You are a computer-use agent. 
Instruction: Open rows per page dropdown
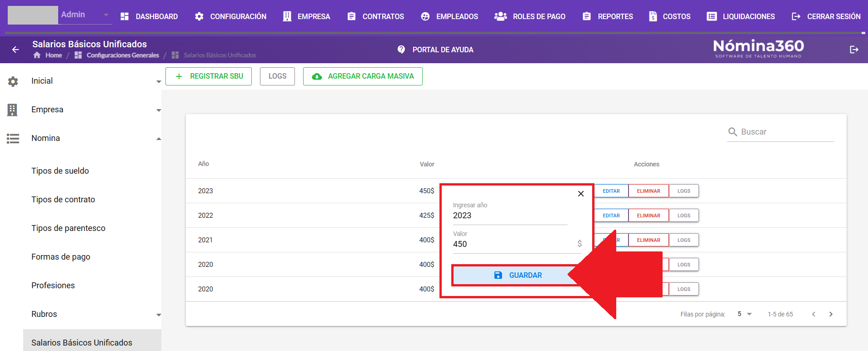(x=745, y=314)
